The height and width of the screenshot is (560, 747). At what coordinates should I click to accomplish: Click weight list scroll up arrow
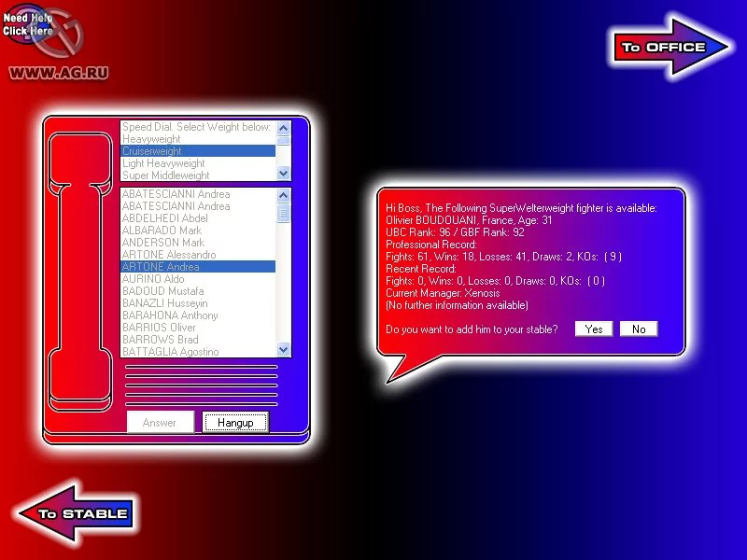[x=284, y=128]
